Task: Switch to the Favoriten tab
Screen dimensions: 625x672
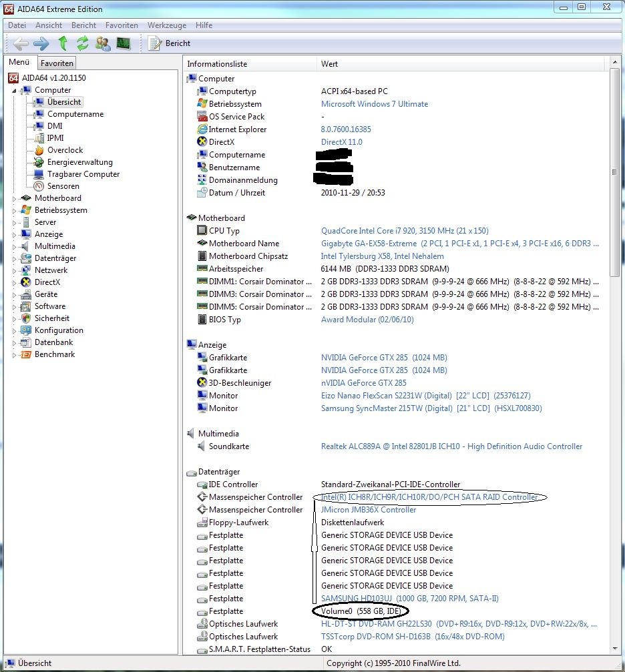Action: coord(57,63)
